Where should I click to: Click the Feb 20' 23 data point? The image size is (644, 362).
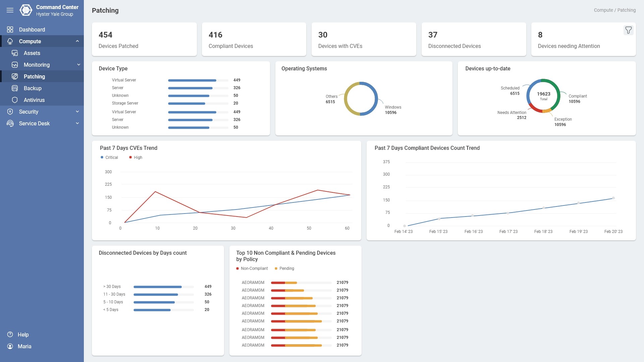pyautogui.click(x=613, y=198)
